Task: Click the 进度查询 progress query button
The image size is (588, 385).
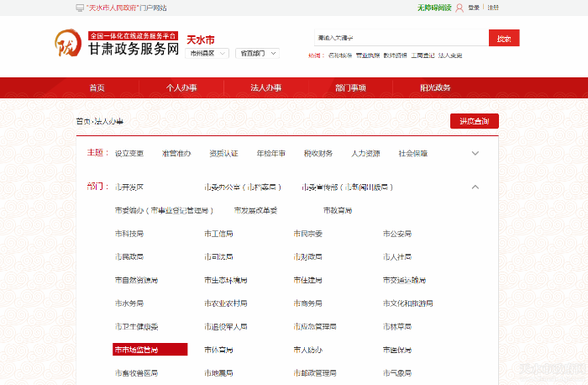Action: (x=475, y=121)
